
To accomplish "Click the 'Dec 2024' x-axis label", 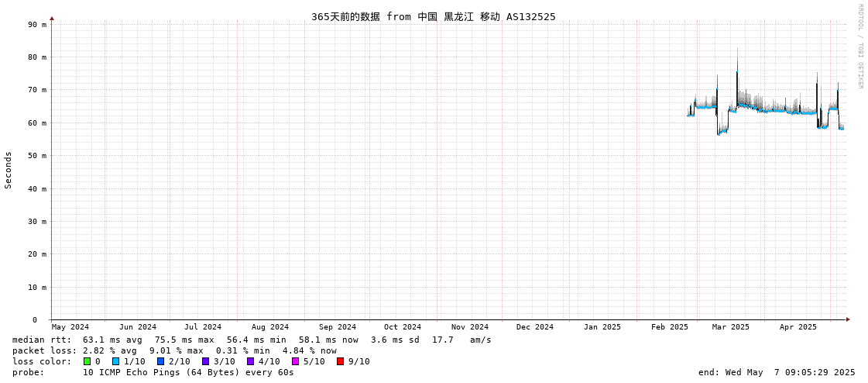I will coord(535,327).
